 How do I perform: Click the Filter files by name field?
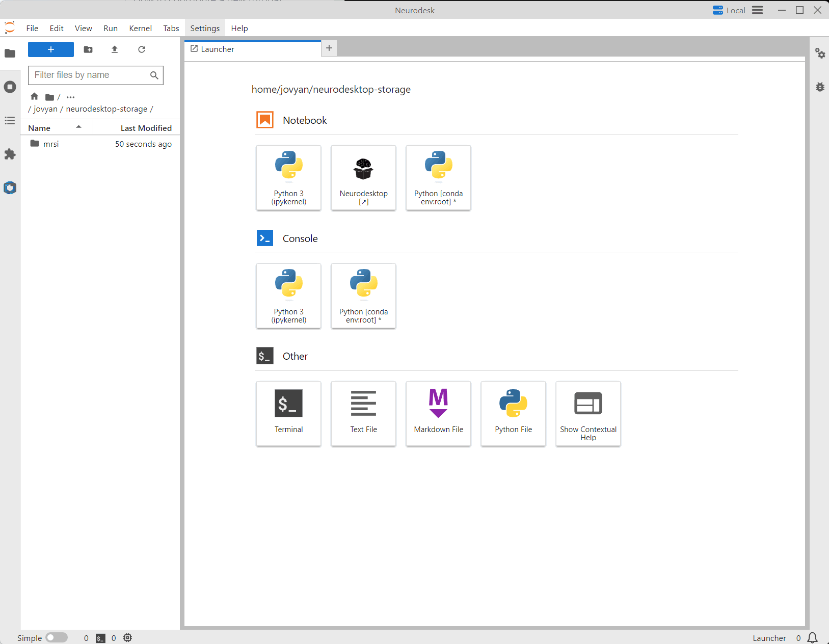[90, 75]
